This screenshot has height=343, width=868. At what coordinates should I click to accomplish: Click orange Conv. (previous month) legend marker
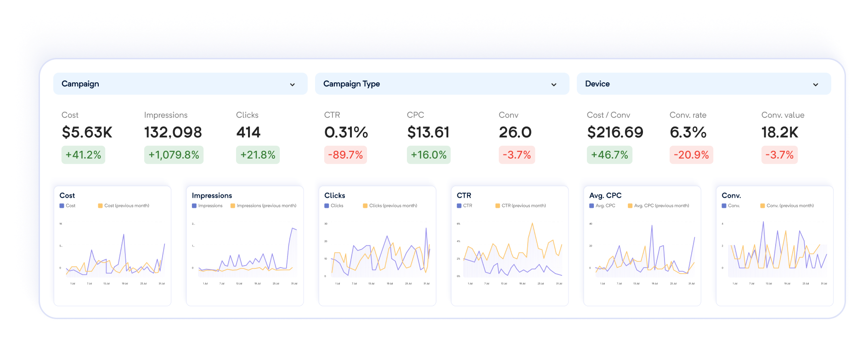click(x=762, y=206)
